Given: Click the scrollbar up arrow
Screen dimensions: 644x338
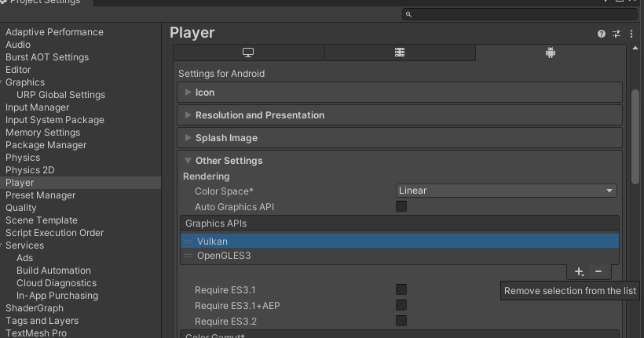Looking at the screenshot, I should (635, 49).
